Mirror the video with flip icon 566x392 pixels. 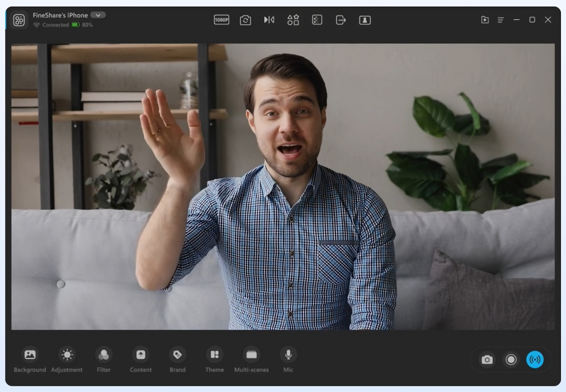point(269,20)
